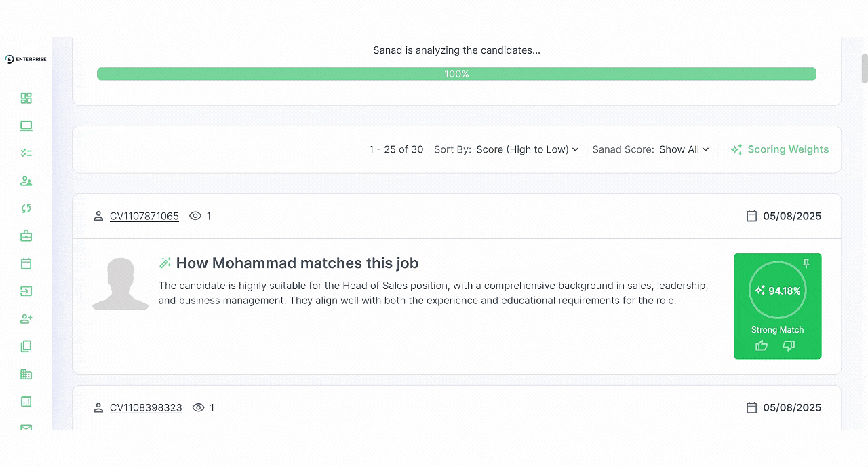Viewport: 868px width, 467px height.
Task: Open the dashboard grid icon in sidebar
Action: (26, 98)
